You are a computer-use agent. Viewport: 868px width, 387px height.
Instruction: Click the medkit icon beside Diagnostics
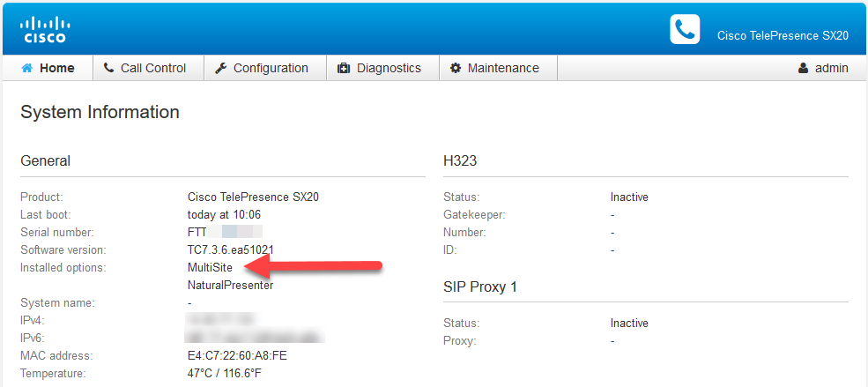(x=344, y=68)
